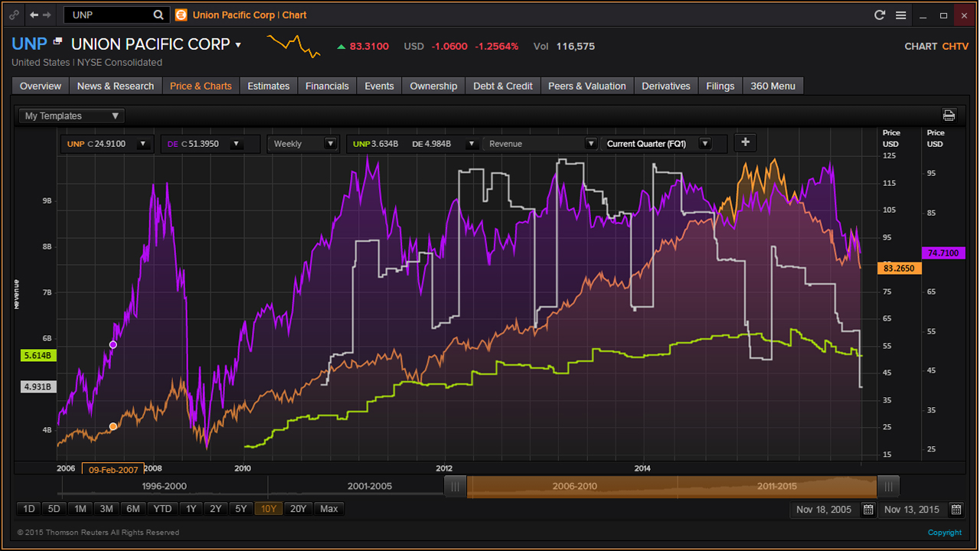Viewport: 980px width, 551px height.
Task: Select the 1D time range
Action: point(28,509)
